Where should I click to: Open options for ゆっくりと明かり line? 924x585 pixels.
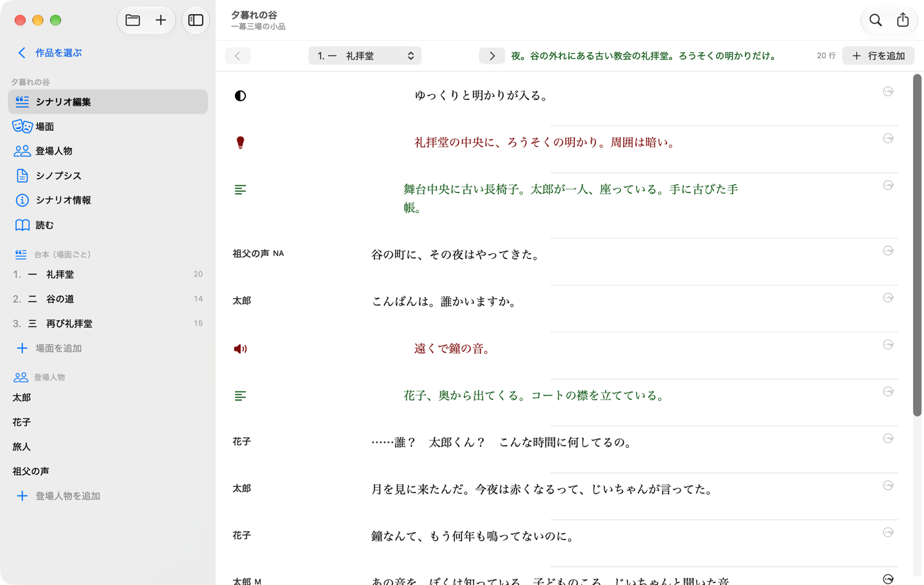[888, 92]
